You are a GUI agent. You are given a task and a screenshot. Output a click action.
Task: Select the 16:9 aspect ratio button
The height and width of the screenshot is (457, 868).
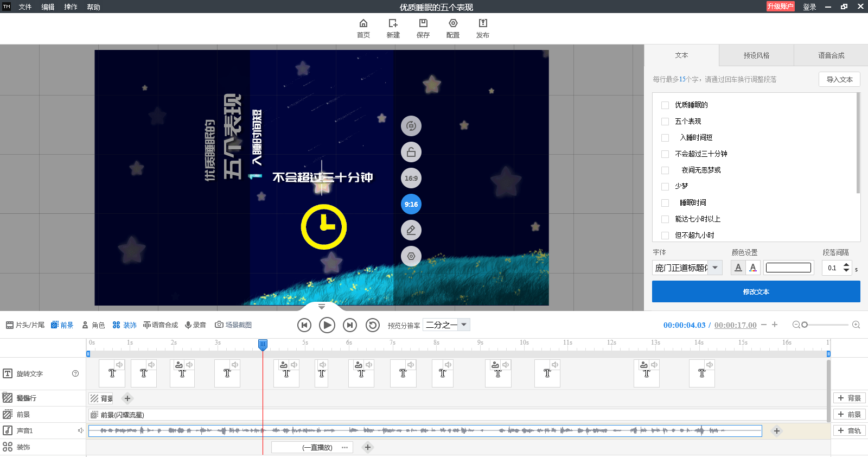point(411,178)
